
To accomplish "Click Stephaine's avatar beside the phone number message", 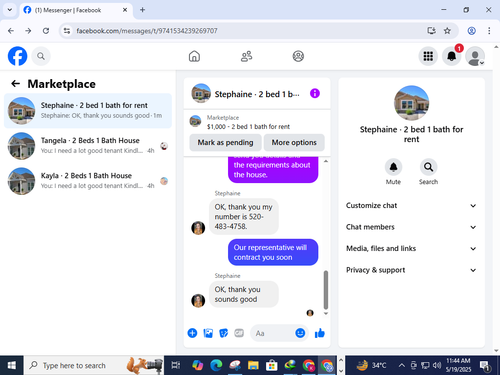I will 198,228.
